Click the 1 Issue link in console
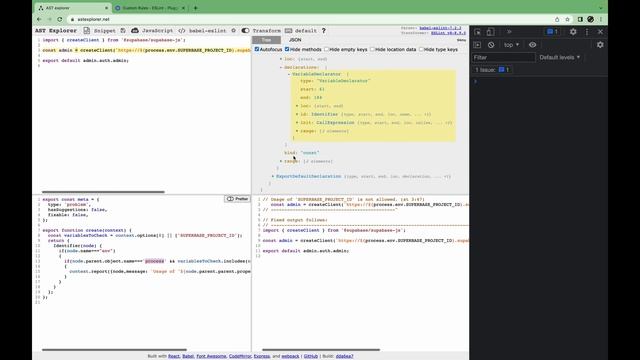This screenshot has width=640, height=360. click(x=492, y=70)
